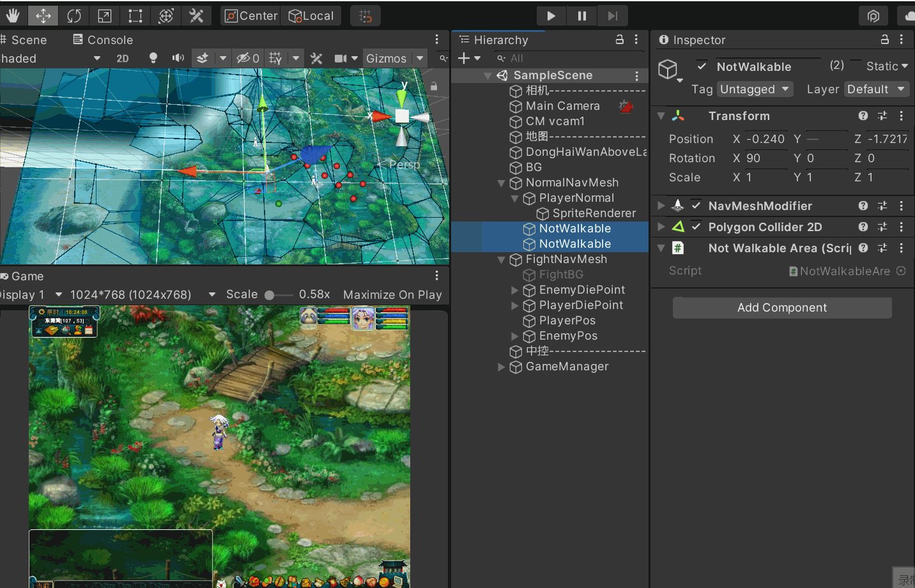Open the Game resolution 1024*768 dropdown
915x588 pixels.
142,294
